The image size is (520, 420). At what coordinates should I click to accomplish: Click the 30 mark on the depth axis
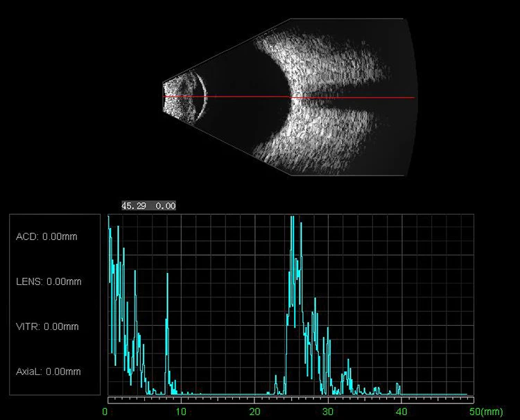pyautogui.click(x=328, y=411)
